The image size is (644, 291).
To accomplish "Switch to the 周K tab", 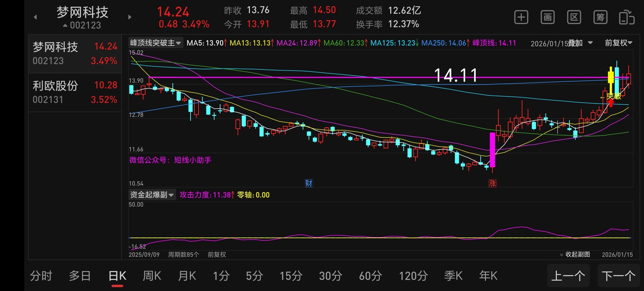I will point(152,276).
